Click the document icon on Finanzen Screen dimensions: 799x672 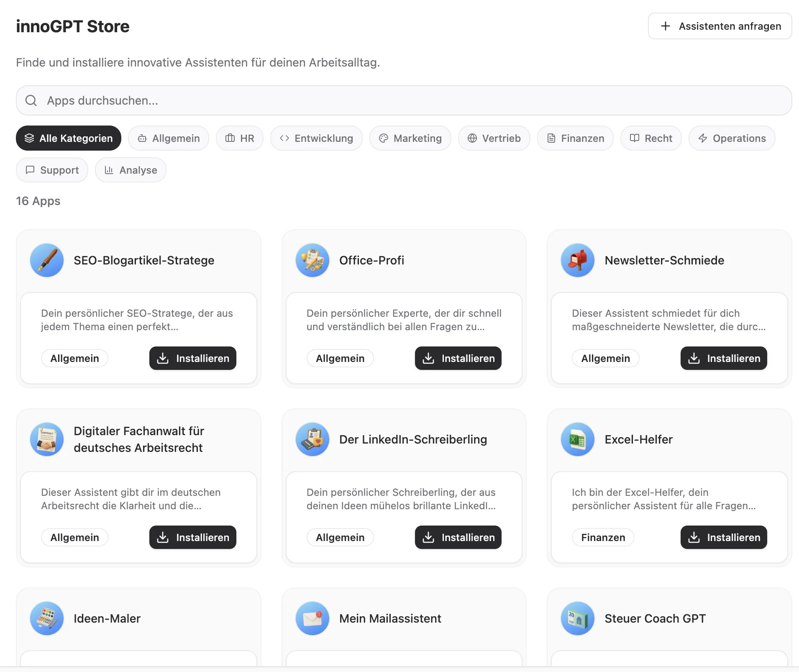551,138
